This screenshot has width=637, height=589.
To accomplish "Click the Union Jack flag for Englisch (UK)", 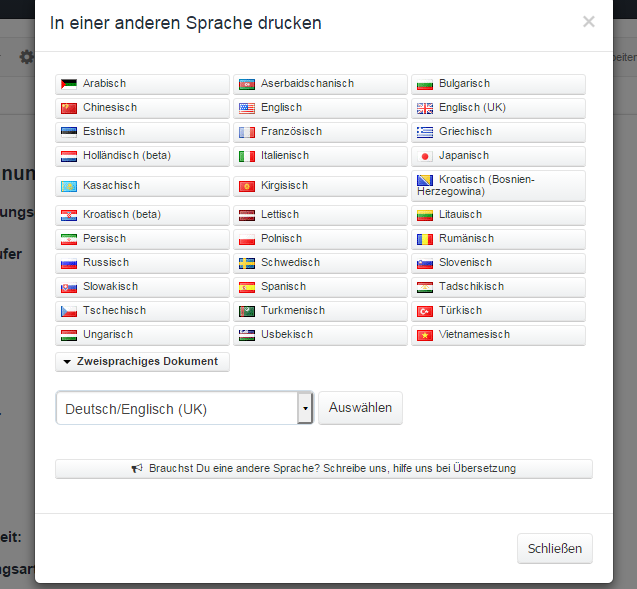I will [425, 108].
